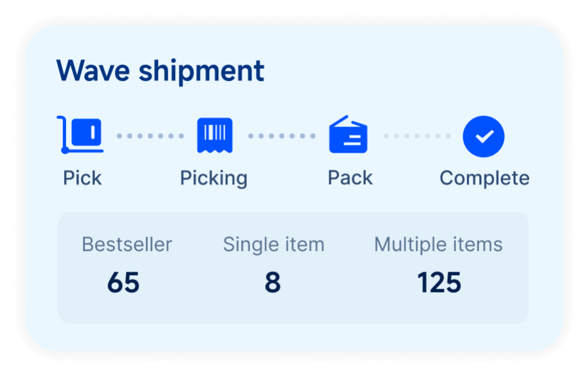588x376 pixels.
Task: Open the Pack step label
Action: (350, 178)
